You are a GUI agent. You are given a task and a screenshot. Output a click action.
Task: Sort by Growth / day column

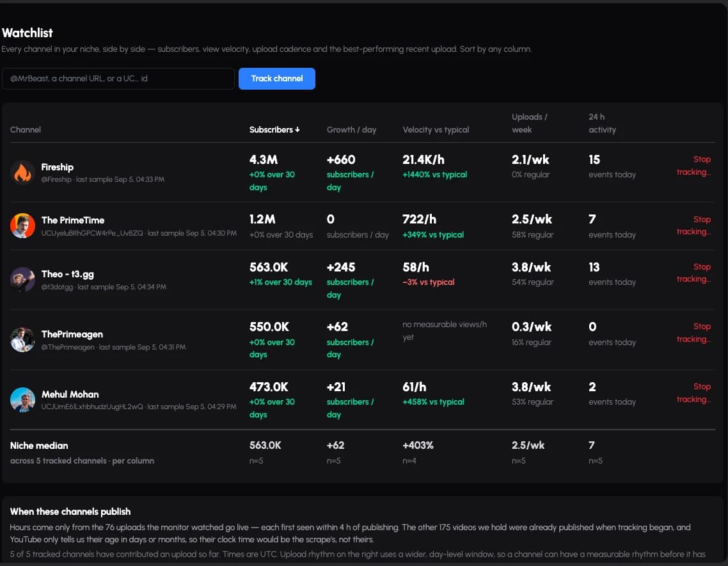pyautogui.click(x=351, y=129)
